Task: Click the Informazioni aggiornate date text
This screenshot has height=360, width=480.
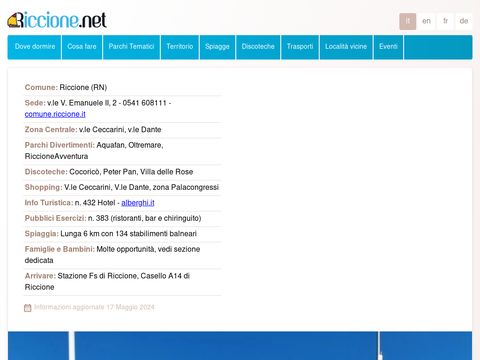Action: pos(94,307)
